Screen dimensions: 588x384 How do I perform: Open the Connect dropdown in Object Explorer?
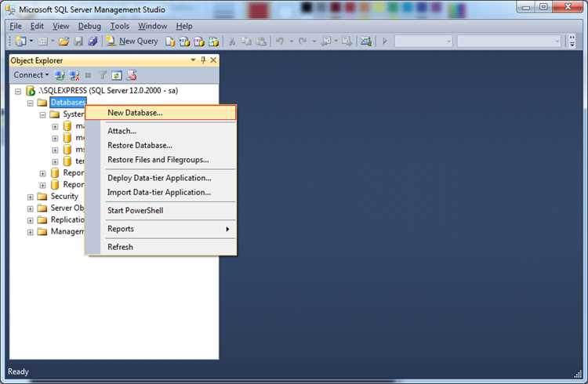31,75
